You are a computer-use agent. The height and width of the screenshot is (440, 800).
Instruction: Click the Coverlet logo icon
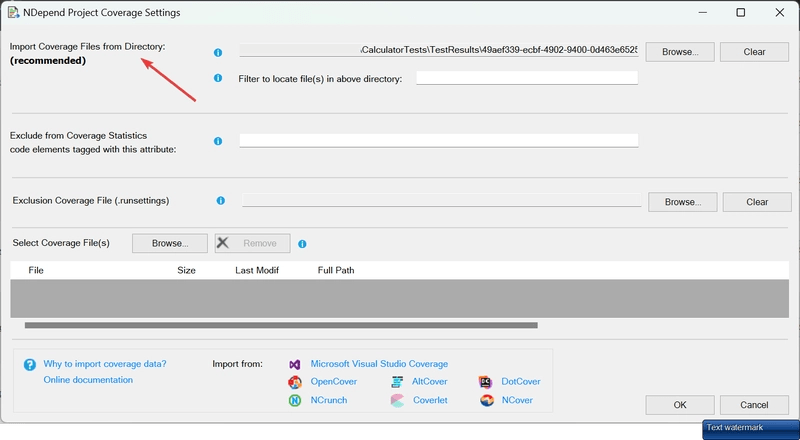point(397,401)
